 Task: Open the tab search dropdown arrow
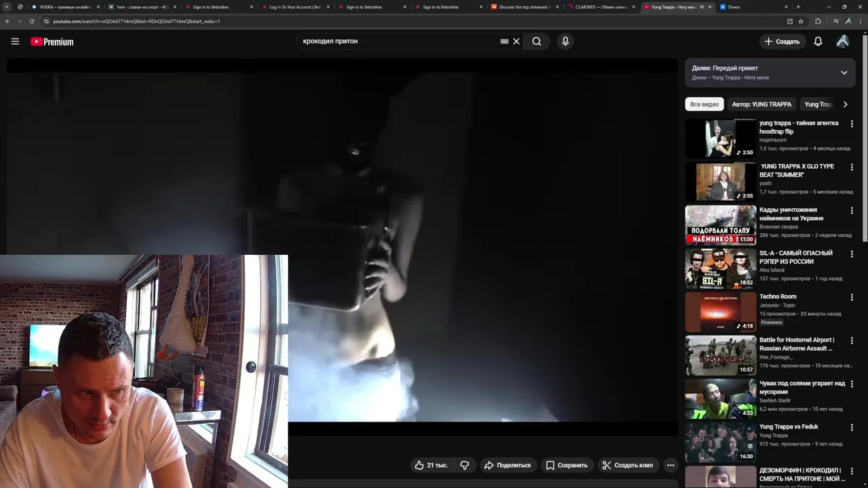6,7
